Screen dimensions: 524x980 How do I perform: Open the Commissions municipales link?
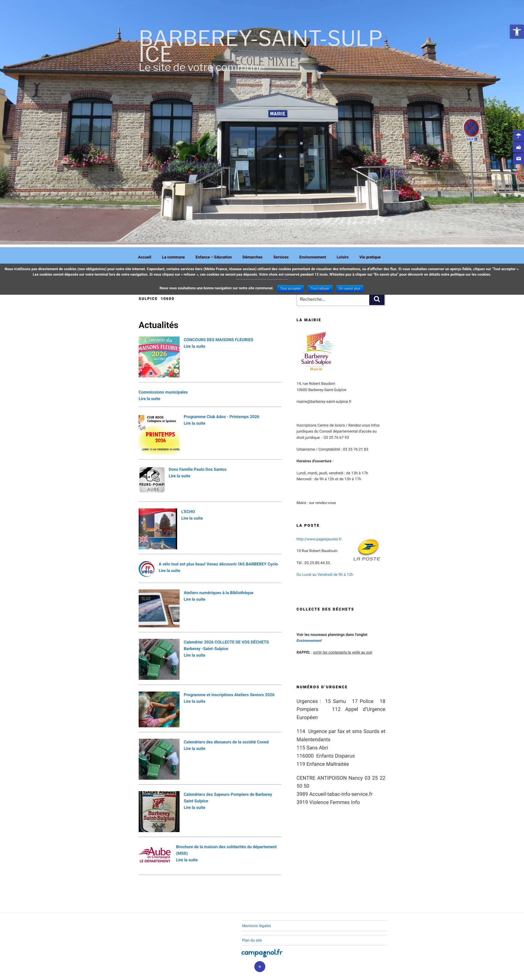163,392
